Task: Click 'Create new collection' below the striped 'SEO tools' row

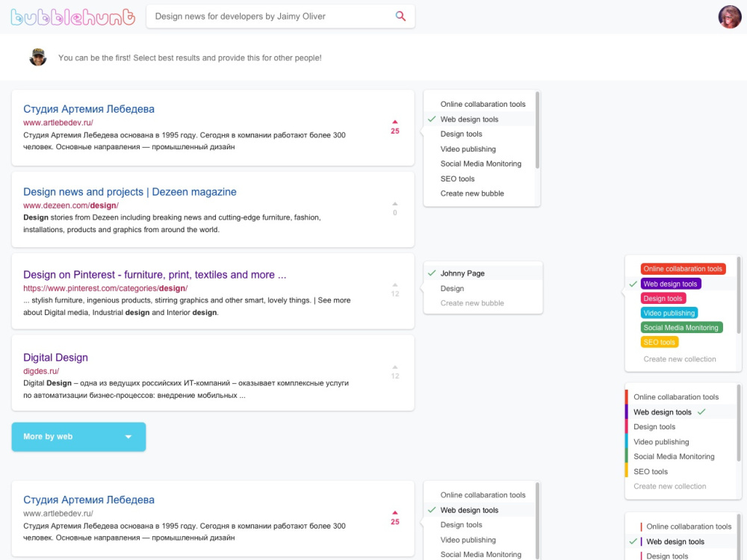Action: click(x=670, y=486)
